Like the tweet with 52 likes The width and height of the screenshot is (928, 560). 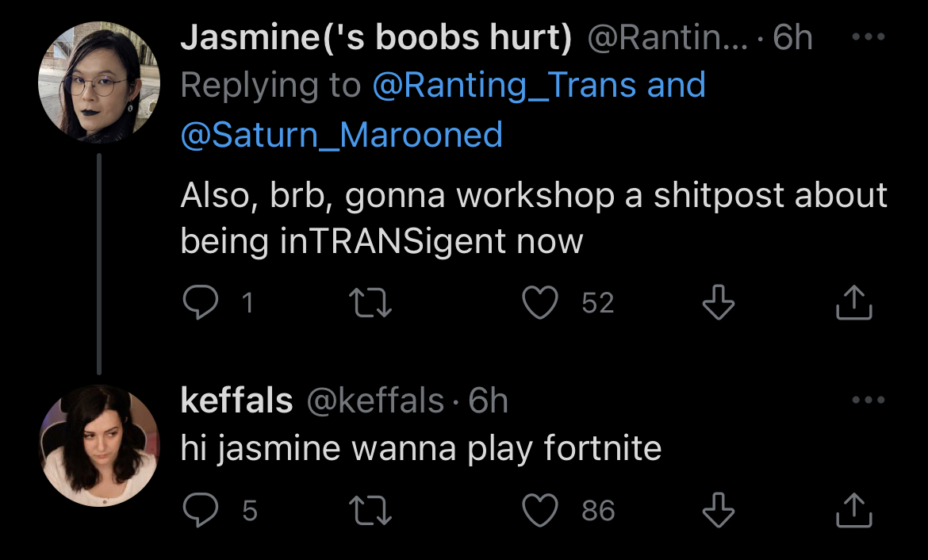tap(540, 302)
